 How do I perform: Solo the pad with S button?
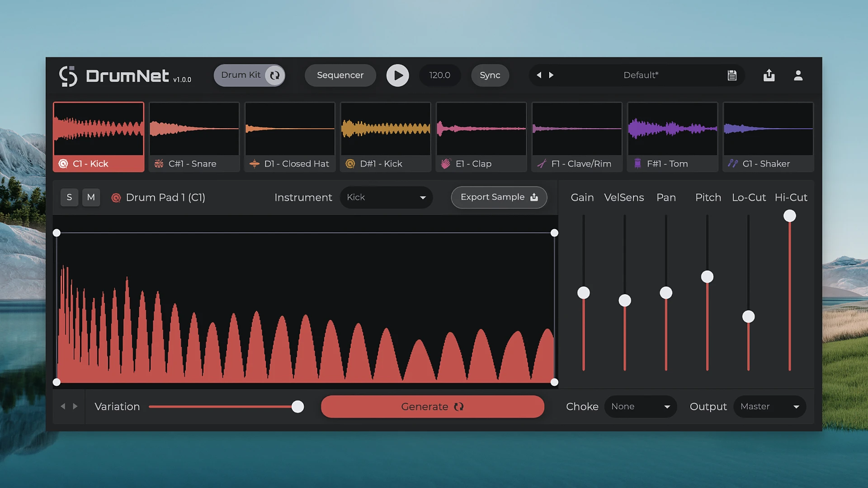point(69,197)
